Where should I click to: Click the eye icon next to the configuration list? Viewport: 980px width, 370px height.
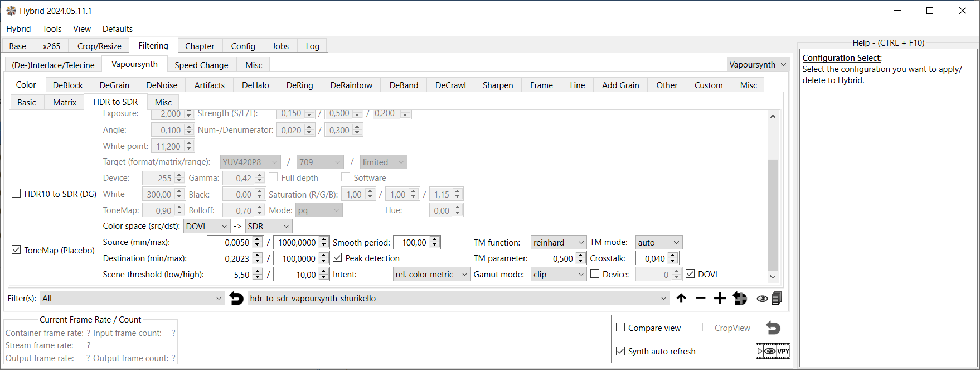(x=761, y=299)
